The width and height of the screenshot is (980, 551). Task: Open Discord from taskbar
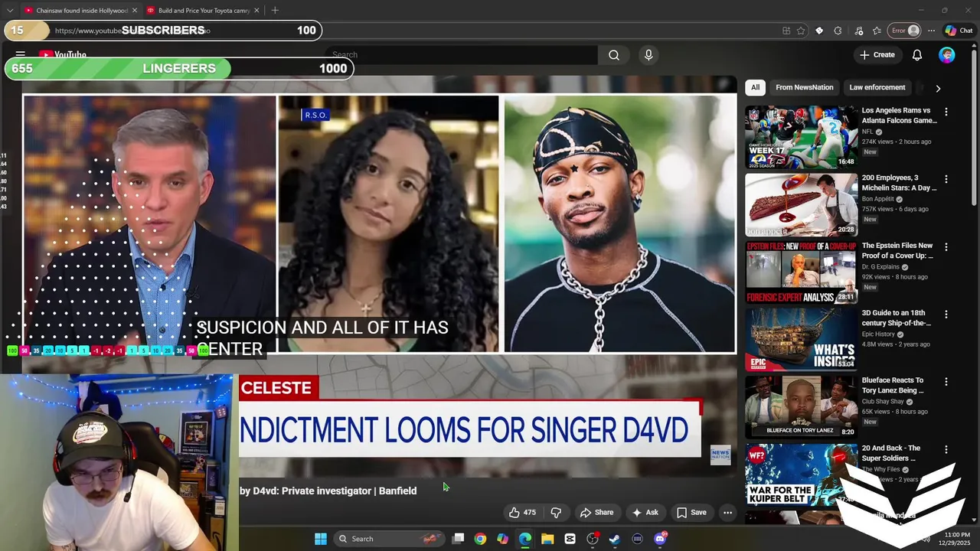click(660, 539)
